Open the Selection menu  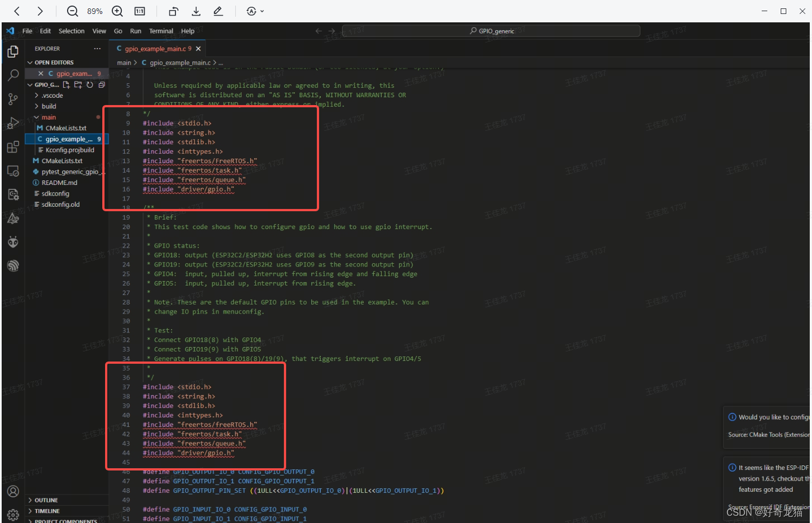pos(72,31)
